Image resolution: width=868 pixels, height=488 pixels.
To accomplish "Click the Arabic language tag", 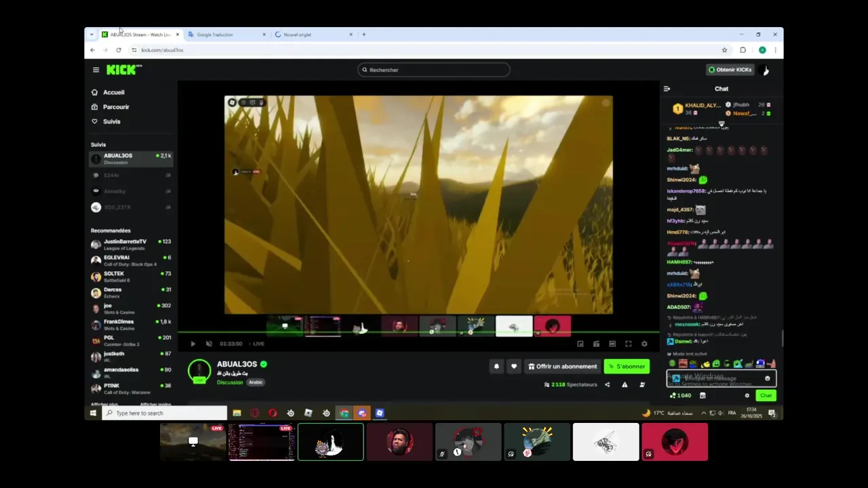I will 256,382.
